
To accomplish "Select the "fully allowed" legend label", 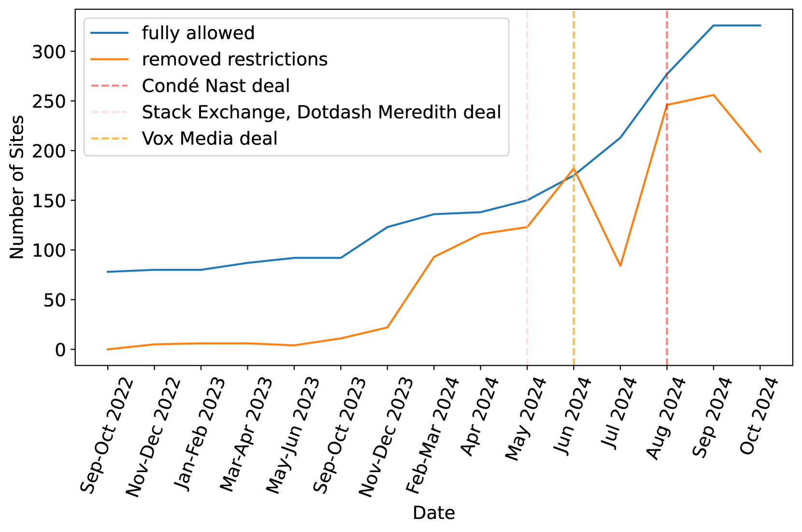I will tap(198, 33).
